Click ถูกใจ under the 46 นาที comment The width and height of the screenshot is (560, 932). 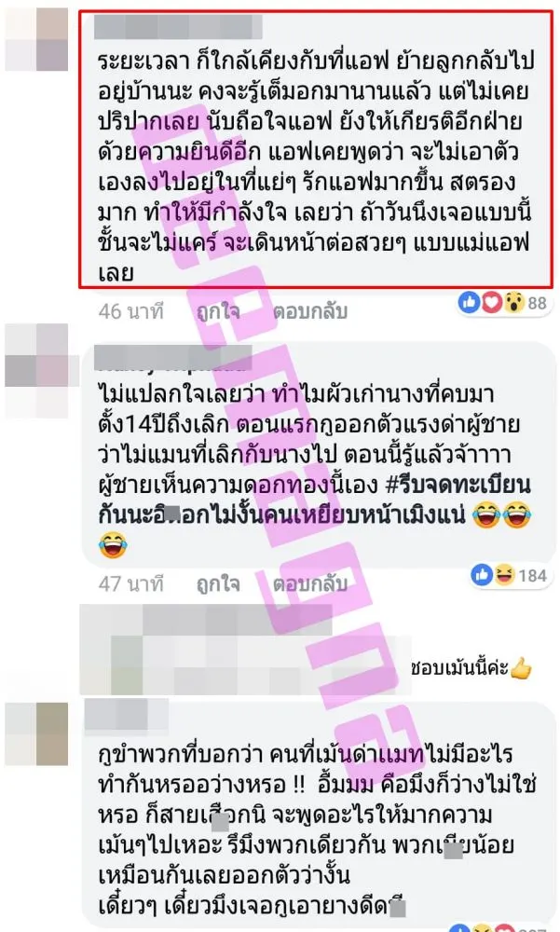pyautogui.click(x=218, y=311)
